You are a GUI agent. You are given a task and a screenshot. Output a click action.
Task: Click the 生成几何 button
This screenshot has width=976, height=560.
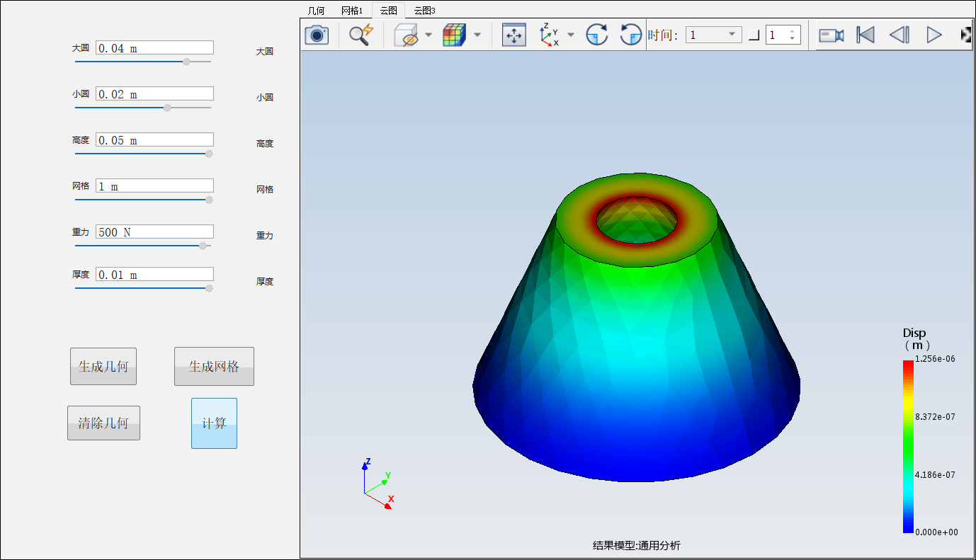[x=103, y=367]
